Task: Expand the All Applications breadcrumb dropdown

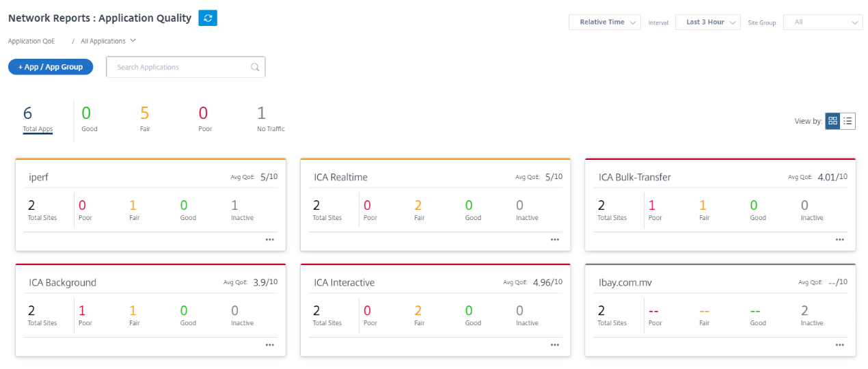Action: pyautogui.click(x=109, y=41)
